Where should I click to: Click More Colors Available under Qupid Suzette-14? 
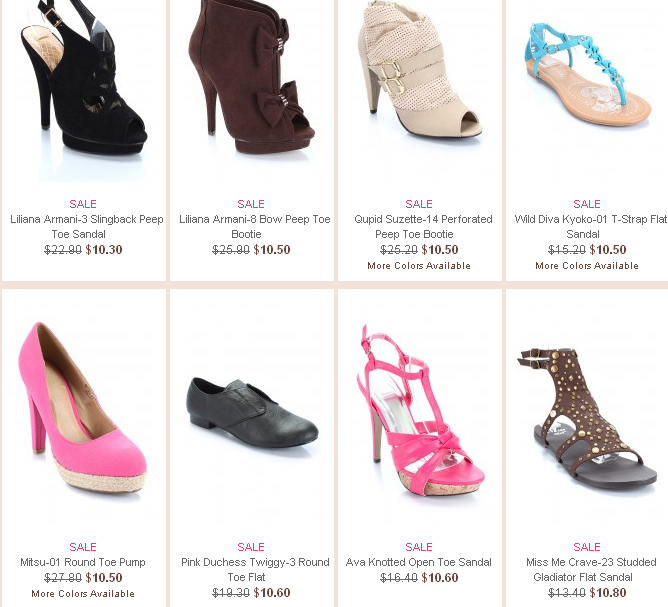(x=419, y=266)
